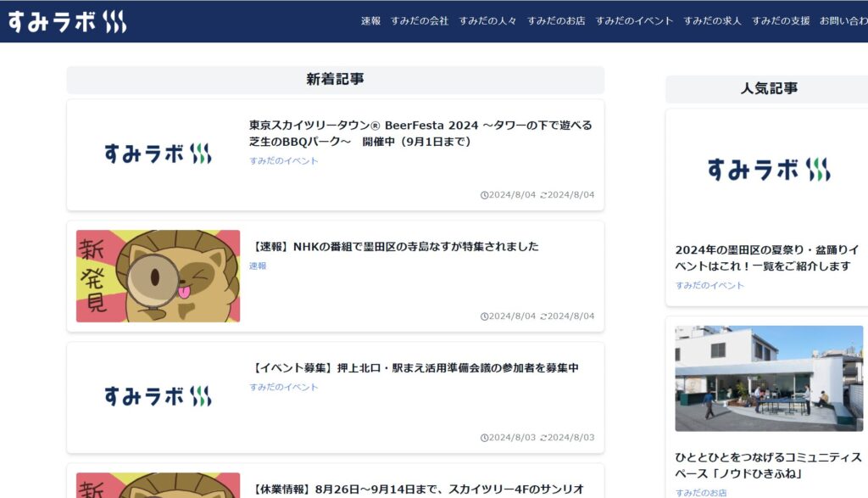Click the rooftop community space photo thumbnail
Image resolution: width=868 pixels, height=498 pixels.
tap(769, 378)
